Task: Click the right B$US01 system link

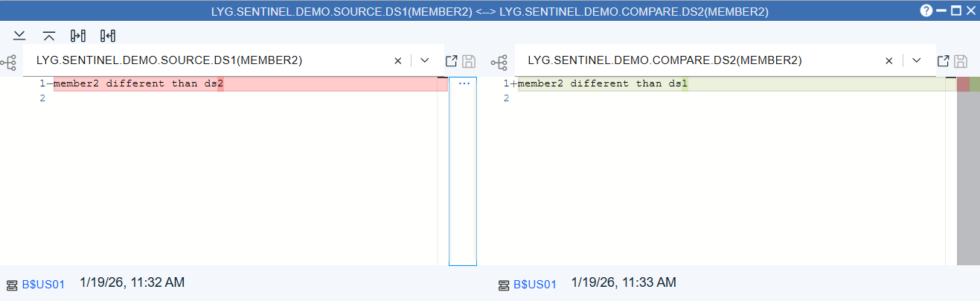Action: click(534, 284)
